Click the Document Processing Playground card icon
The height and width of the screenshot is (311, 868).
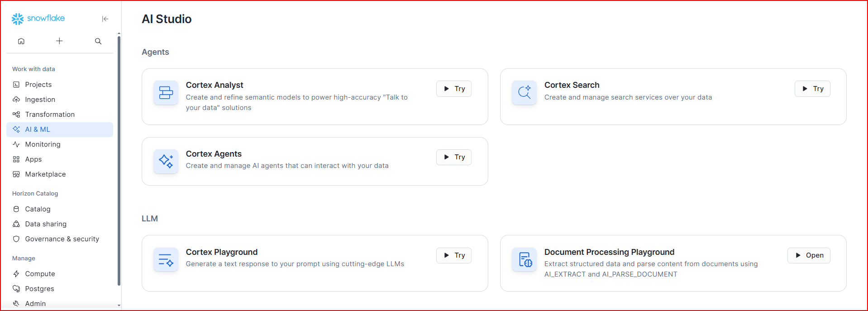(x=524, y=260)
